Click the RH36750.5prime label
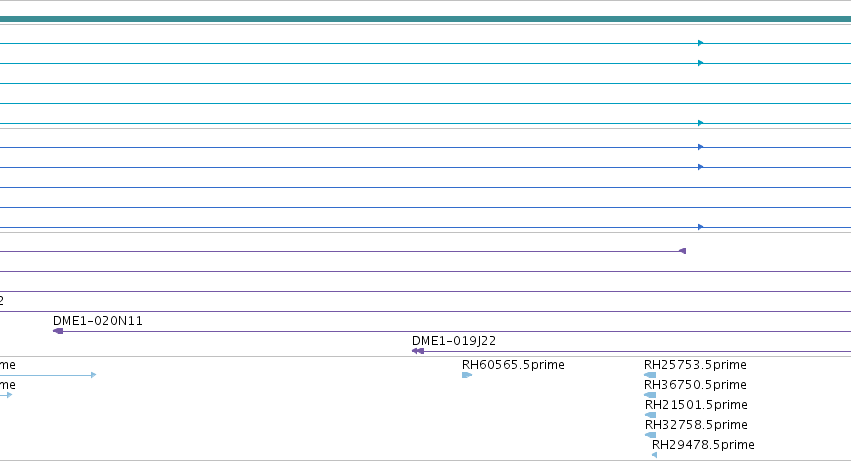Image resolution: width=851 pixels, height=461 pixels. tap(695, 385)
